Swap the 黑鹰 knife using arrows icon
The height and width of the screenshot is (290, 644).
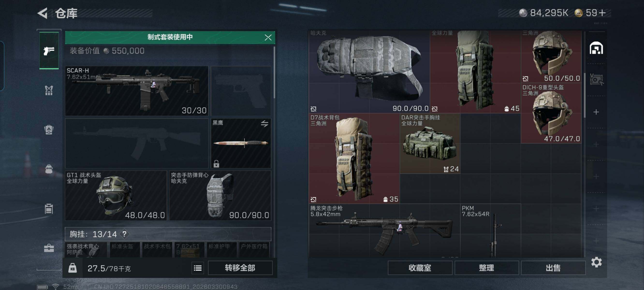(x=264, y=123)
